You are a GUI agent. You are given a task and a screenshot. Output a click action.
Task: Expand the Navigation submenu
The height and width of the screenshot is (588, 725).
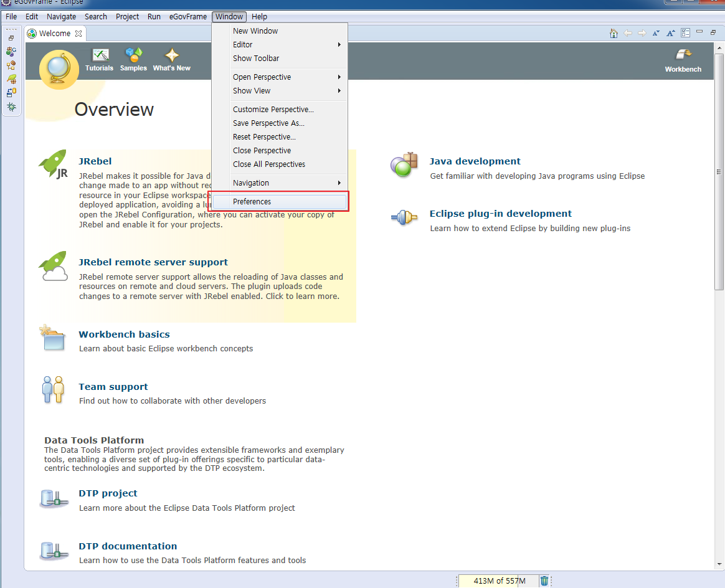coord(280,183)
